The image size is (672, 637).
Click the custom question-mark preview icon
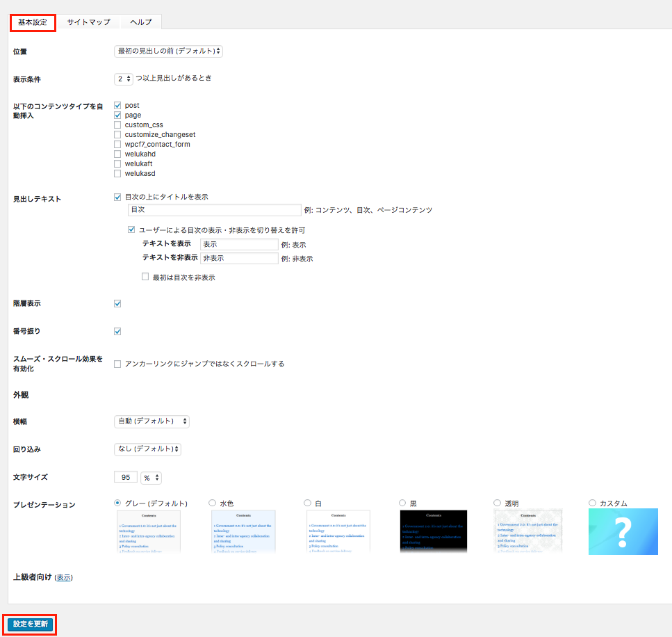[623, 532]
